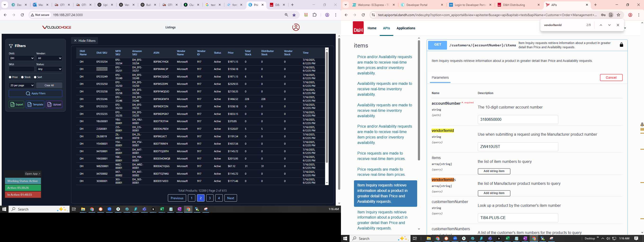Click Clear All in Filters panel
The image size is (644, 242).
(49, 85)
